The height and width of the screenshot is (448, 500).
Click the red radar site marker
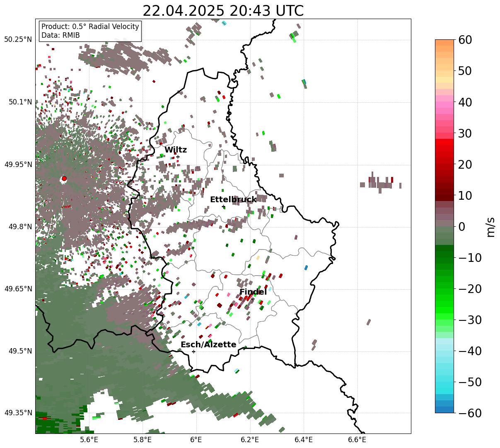point(64,179)
